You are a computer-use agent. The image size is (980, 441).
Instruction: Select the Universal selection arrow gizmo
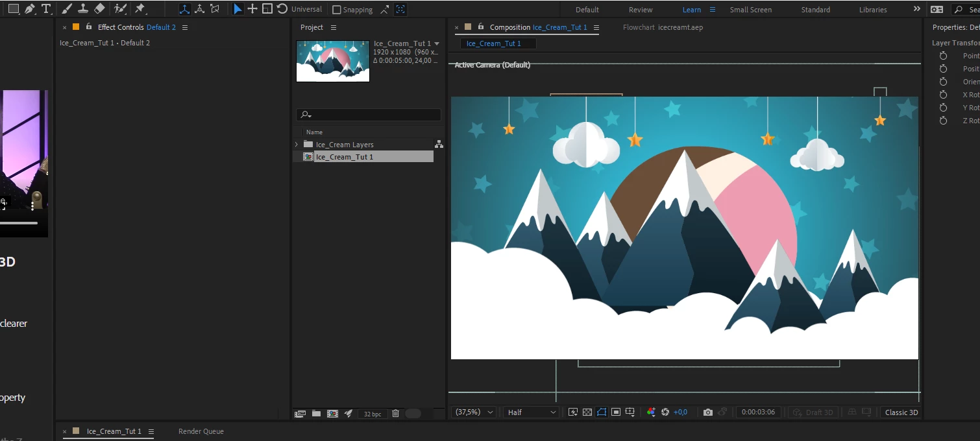point(238,9)
